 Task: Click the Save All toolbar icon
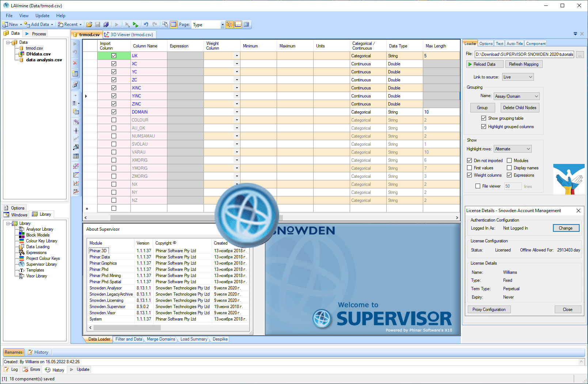[106, 24]
